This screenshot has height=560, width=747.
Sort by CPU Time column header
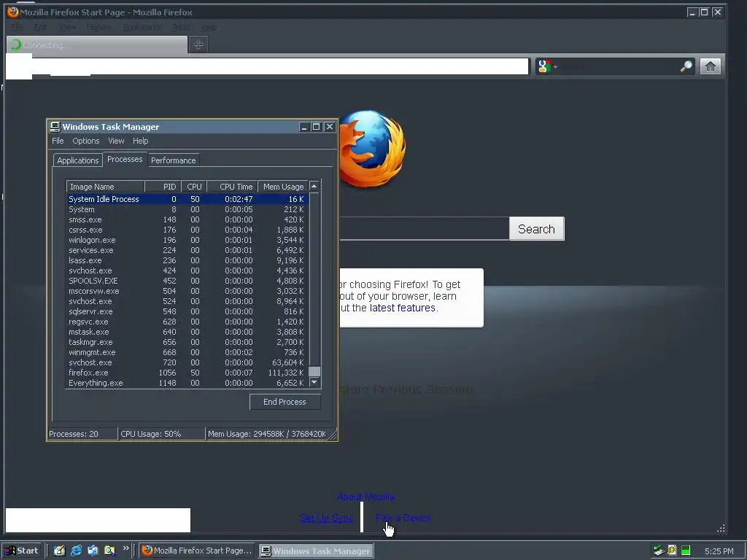232,187
